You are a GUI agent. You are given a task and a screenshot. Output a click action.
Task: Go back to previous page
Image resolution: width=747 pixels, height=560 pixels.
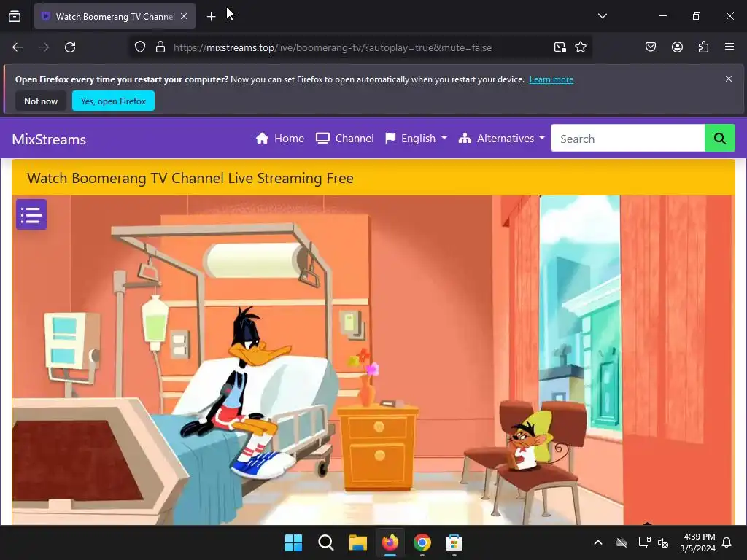(x=18, y=47)
